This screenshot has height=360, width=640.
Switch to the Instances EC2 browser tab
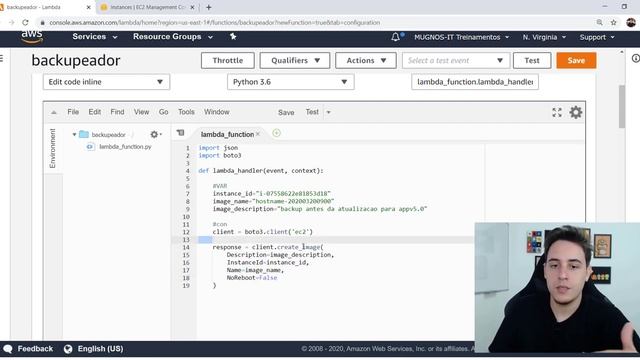tap(147, 7)
